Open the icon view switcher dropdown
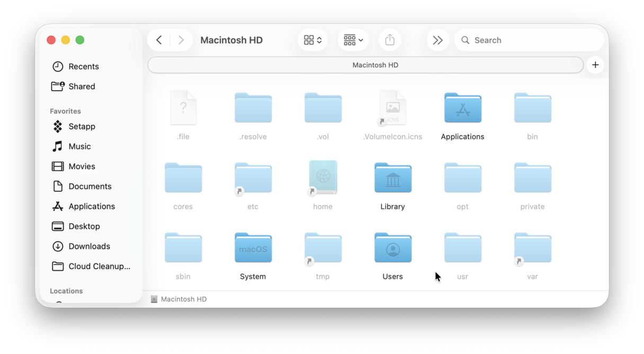This screenshot has height=354, width=644. 312,40
